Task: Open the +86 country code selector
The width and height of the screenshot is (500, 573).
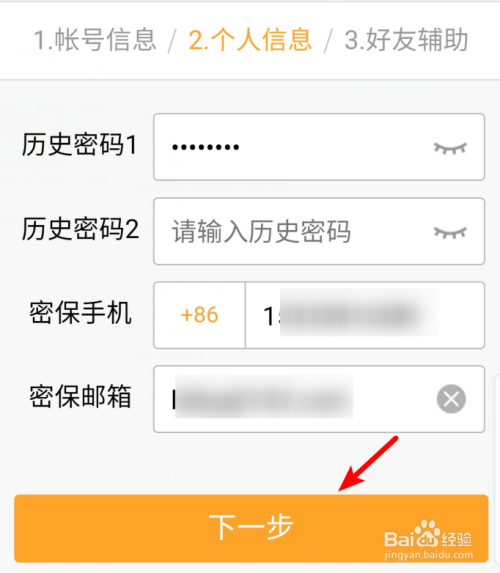Action: pyautogui.click(x=200, y=315)
